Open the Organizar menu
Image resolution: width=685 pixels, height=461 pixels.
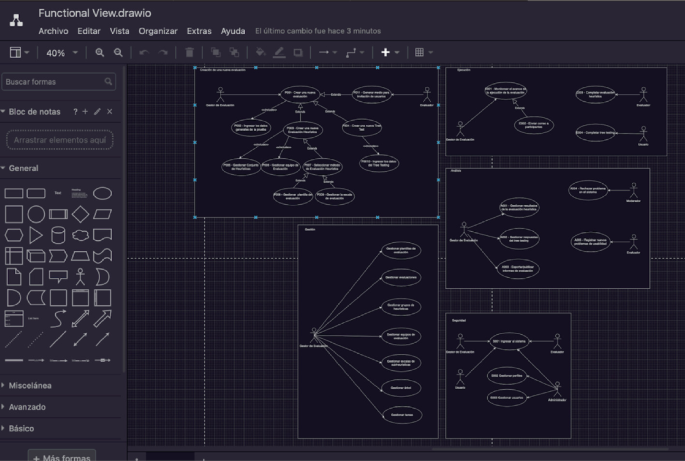[158, 31]
